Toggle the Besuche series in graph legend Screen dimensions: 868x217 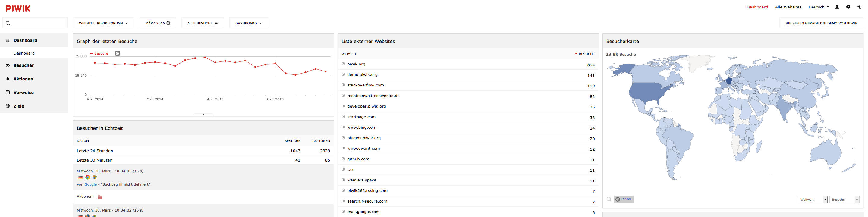coord(99,53)
